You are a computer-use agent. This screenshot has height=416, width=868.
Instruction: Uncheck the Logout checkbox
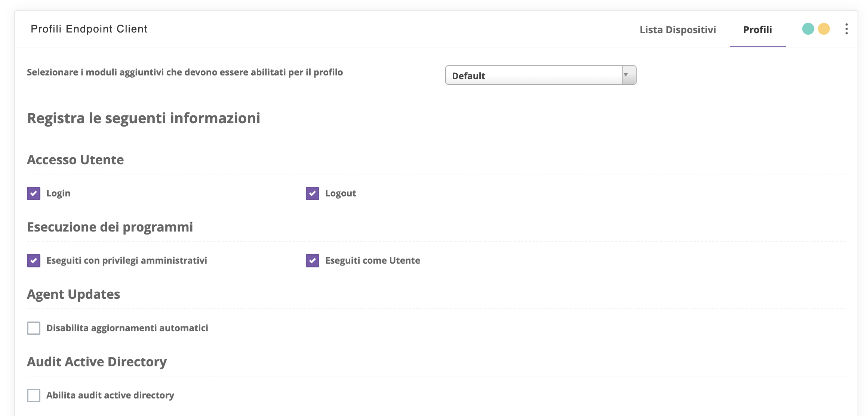pos(312,193)
